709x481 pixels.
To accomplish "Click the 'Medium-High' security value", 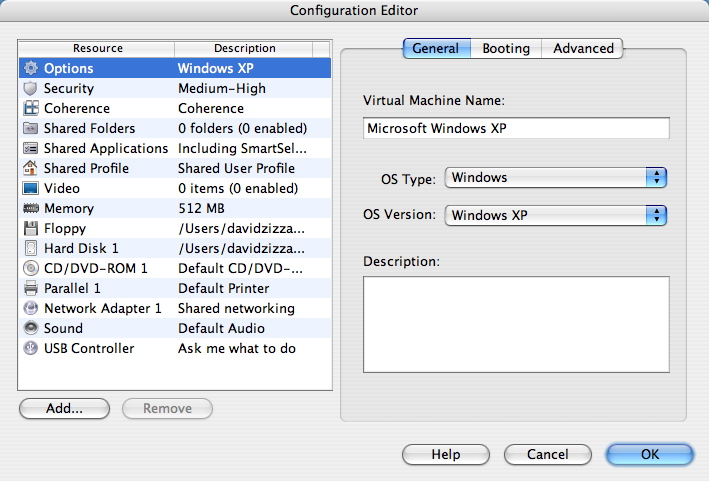I will click(x=222, y=88).
